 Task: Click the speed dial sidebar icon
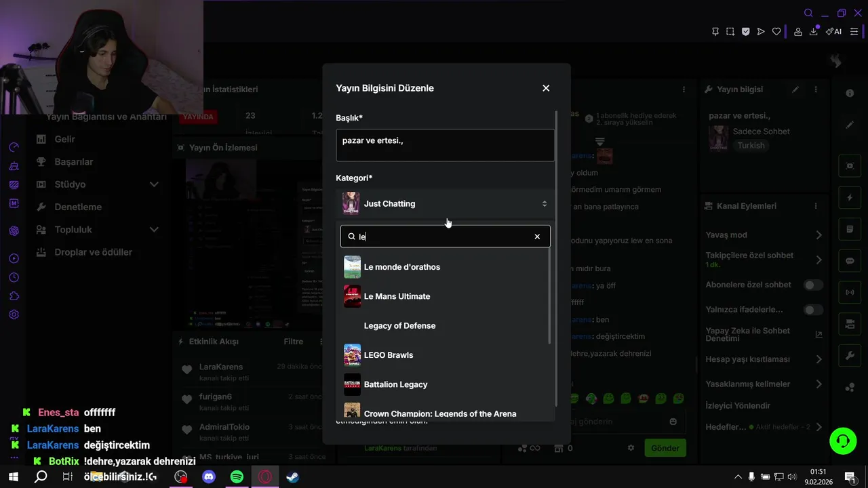[x=14, y=147]
